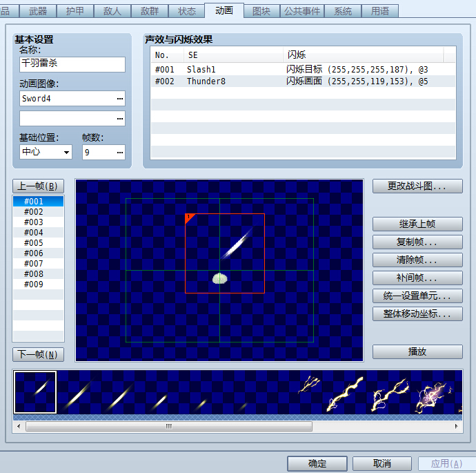This screenshot has width=476, height=473.
Task: Switch to the 公共事件 tab
Action: (302, 11)
